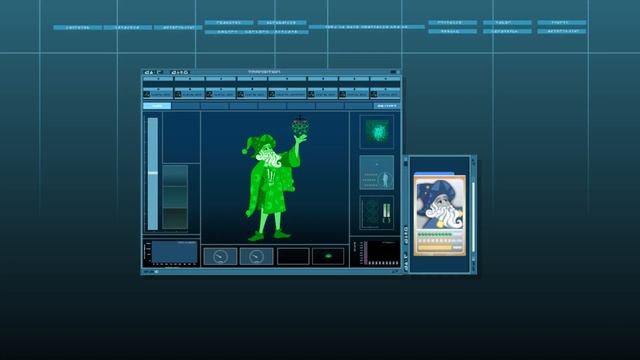The width and height of the screenshot is (640, 360).
Task: Pick the middle dark teal color swatch
Action: pos(175,197)
